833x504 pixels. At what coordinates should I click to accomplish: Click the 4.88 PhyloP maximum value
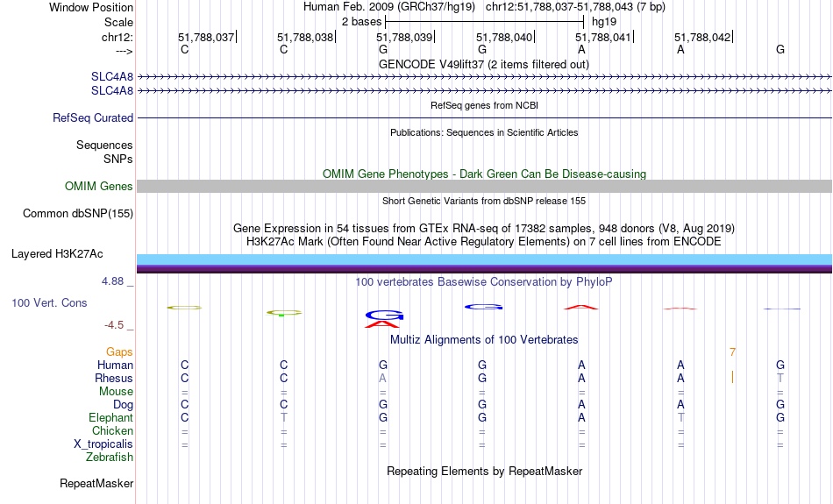pyautogui.click(x=112, y=281)
